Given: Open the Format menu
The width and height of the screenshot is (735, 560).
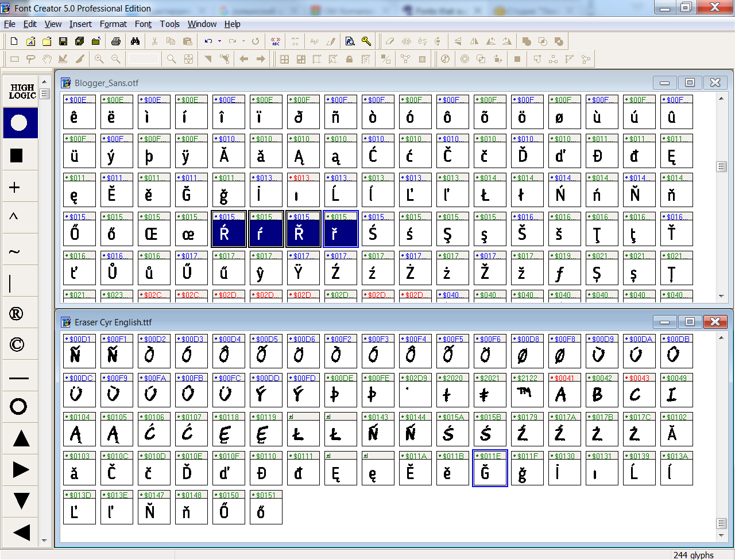Looking at the screenshot, I should (x=113, y=24).
